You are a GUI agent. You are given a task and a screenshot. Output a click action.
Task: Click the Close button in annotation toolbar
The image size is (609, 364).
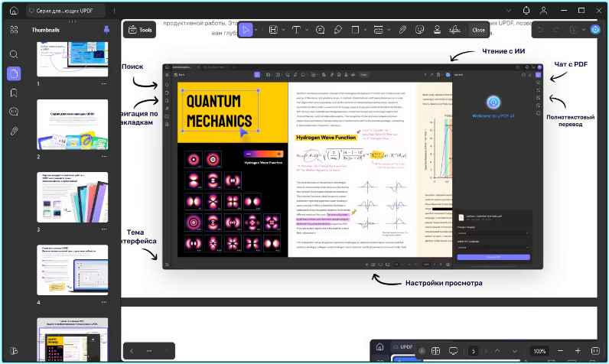pyautogui.click(x=479, y=30)
